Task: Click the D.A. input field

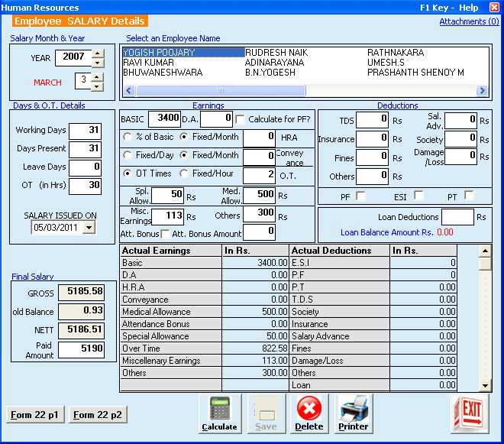Action: pyautogui.click(x=216, y=119)
